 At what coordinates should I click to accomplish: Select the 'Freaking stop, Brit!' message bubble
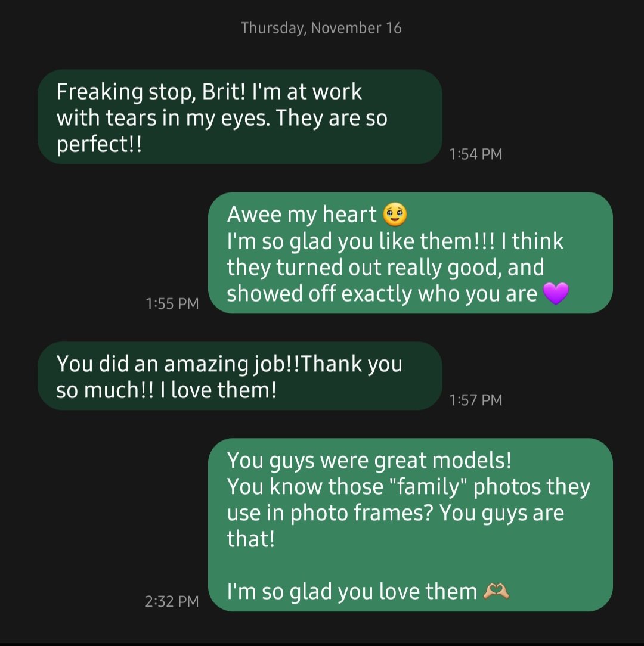coord(240,117)
